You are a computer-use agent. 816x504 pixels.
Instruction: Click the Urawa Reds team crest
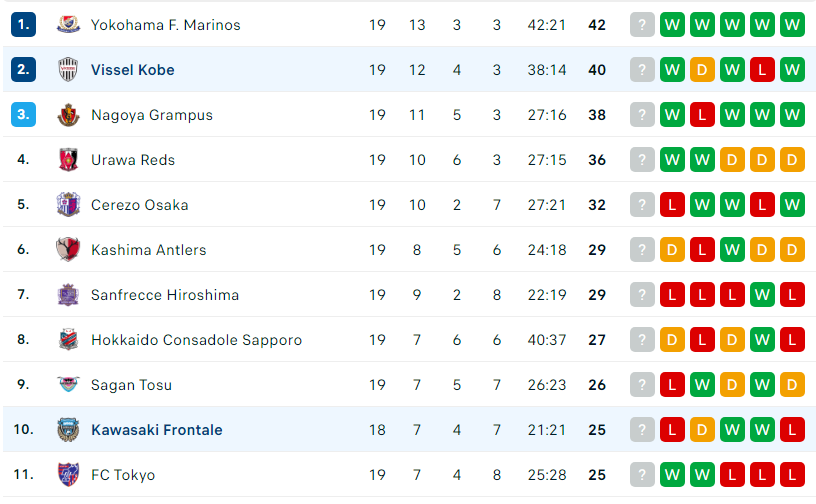point(68,160)
